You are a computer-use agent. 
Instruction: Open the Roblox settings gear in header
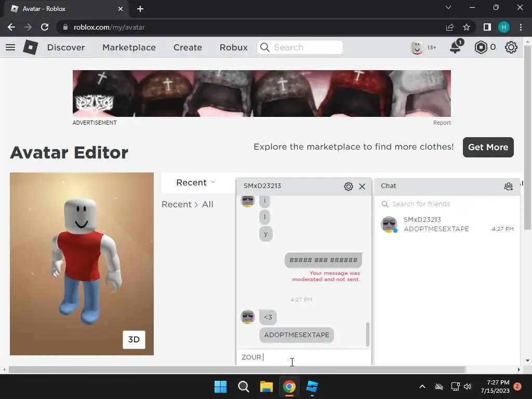tap(511, 47)
